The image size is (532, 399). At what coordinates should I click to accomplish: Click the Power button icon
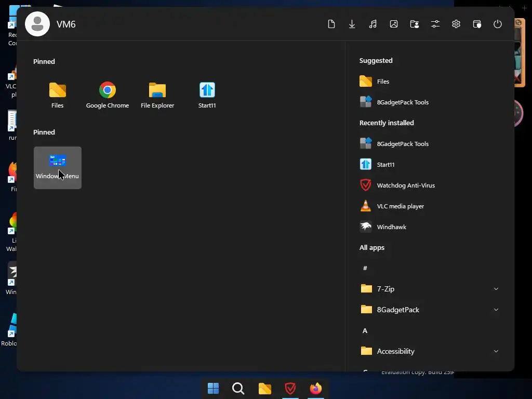[497, 24]
